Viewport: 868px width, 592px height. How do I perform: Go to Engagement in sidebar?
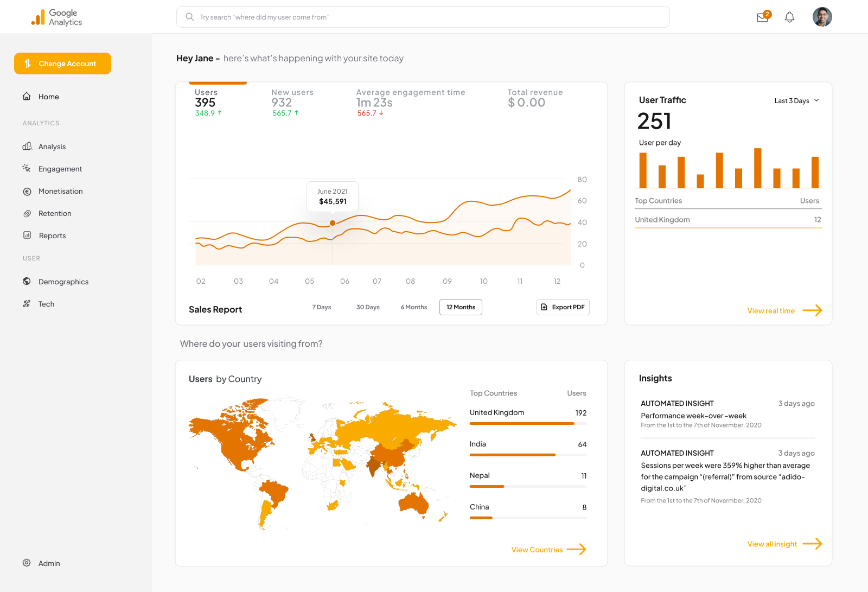click(x=60, y=169)
